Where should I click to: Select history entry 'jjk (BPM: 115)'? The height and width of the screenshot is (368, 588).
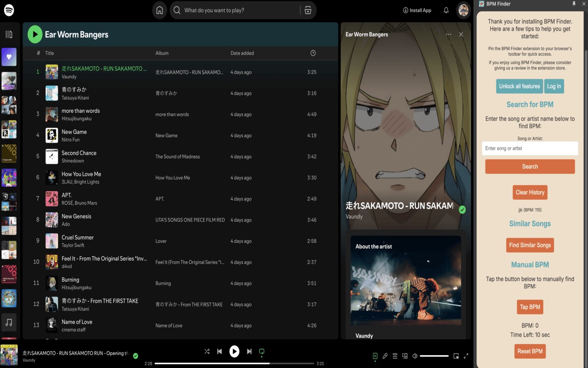point(530,210)
